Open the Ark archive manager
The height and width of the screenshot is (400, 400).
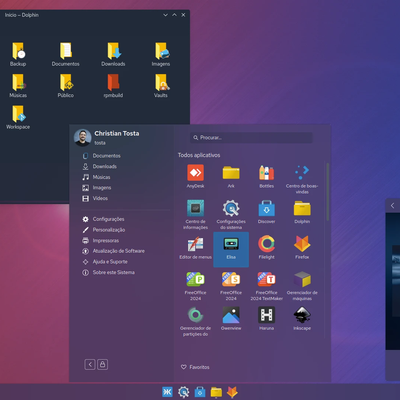pos(231,176)
